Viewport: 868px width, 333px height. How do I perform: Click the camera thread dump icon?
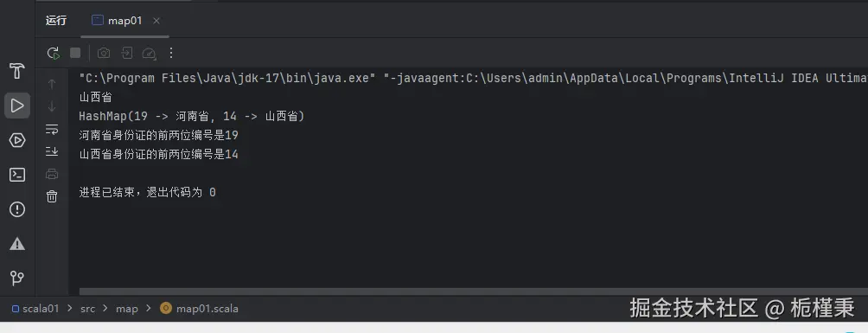click(x=104, y=53)
